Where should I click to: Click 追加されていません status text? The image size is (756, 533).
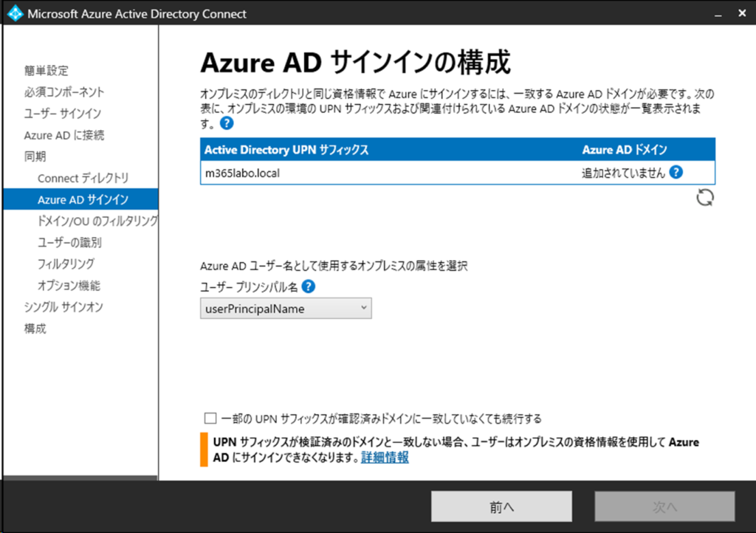(623, 173)
